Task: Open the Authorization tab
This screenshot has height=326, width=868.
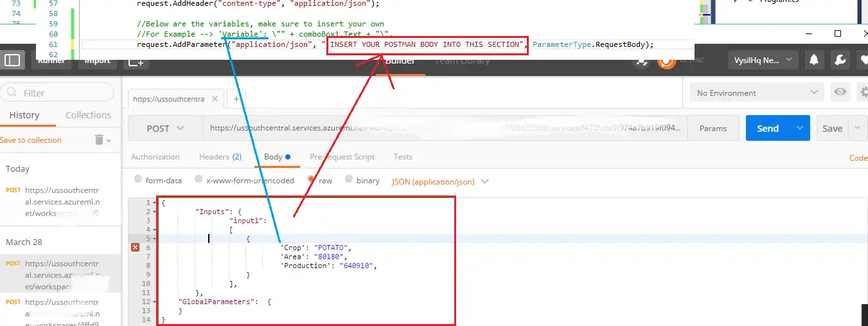Action: [155, 157]
